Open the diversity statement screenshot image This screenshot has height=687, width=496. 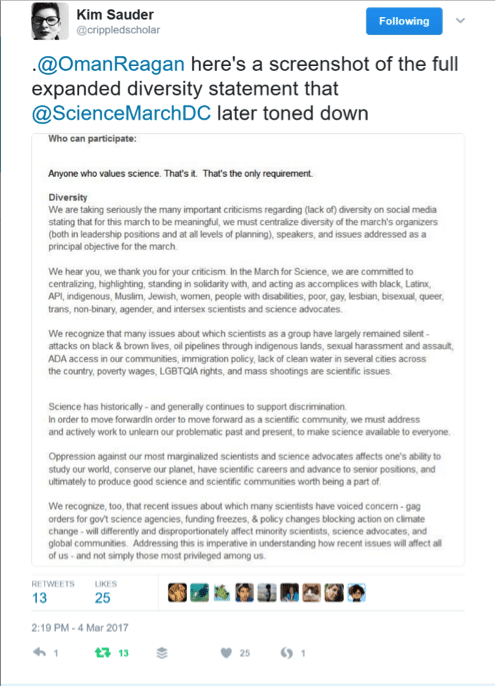[x=248, y=350]
